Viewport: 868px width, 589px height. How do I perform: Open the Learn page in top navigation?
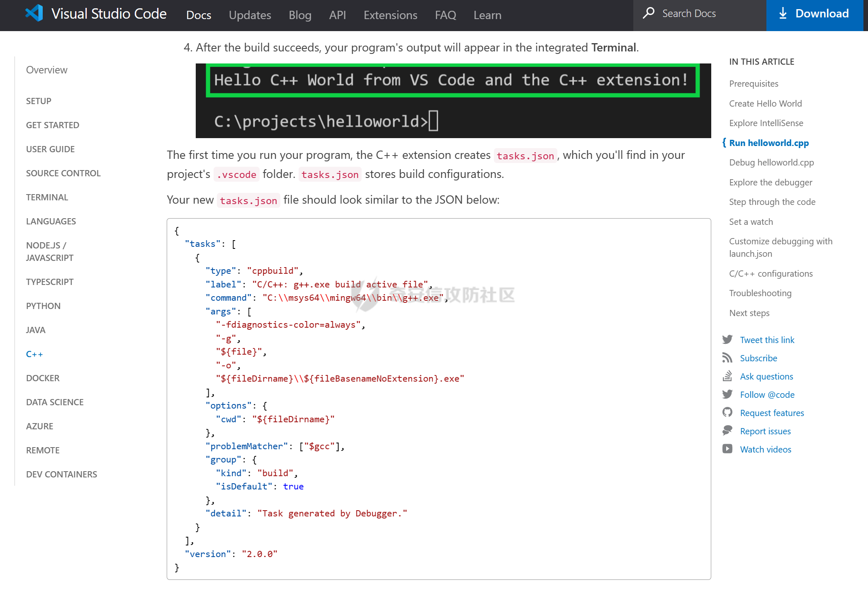[488, 15]
